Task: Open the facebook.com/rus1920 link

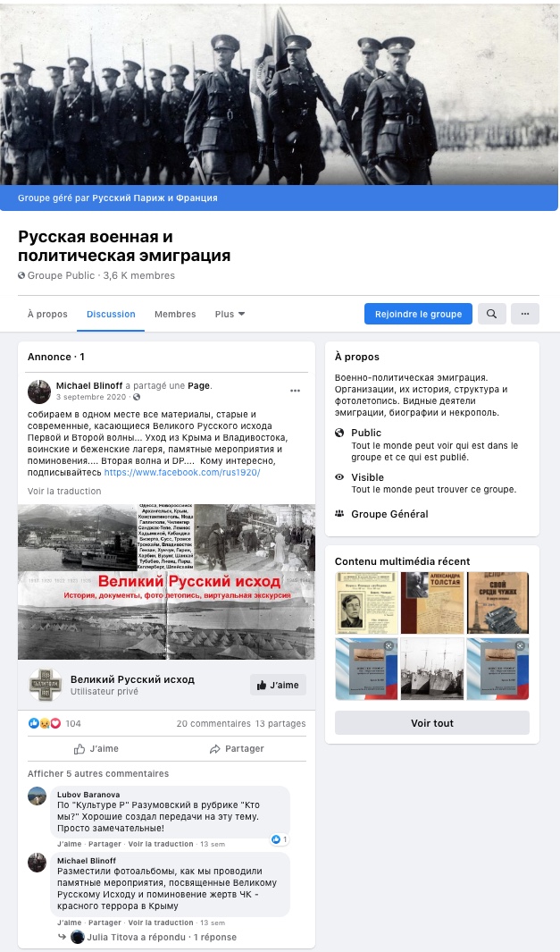Action: point(182,472)
